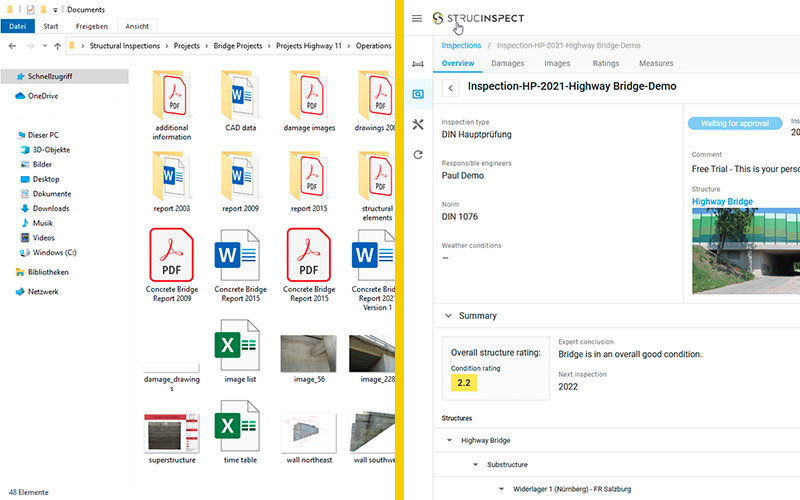Open the structures (bridge) sidebar icon
This screenshot has height=500, width=800.
[x=418, y=64]
